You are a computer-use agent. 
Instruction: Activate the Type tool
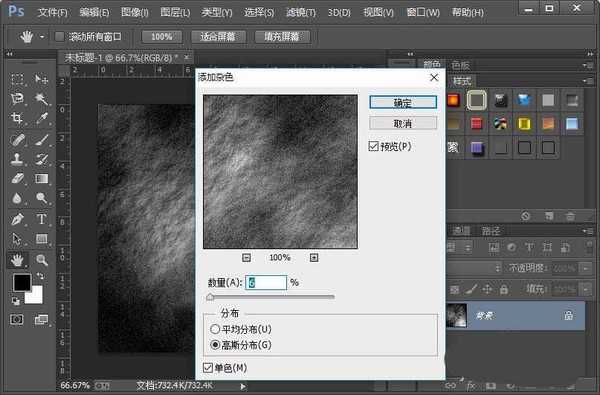(x=41, y=219)
